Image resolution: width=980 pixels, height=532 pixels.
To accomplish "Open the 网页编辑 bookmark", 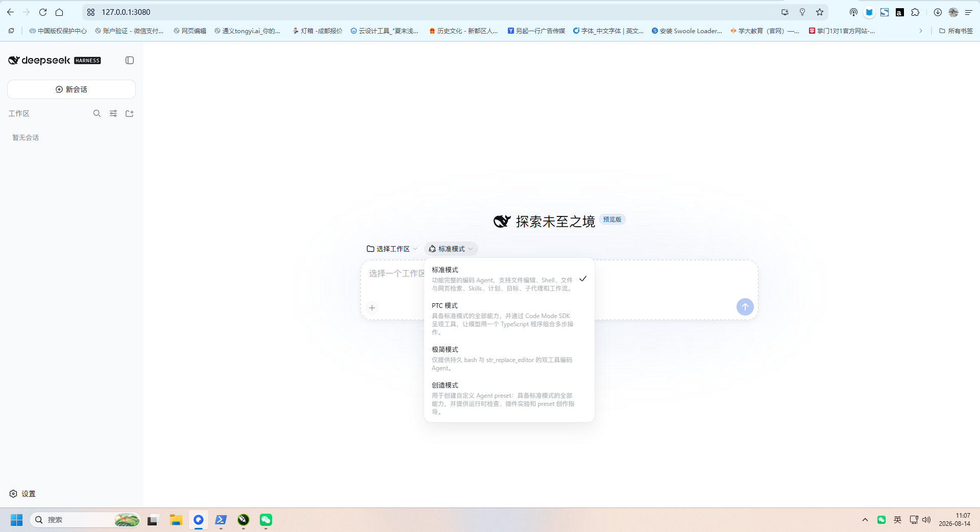I will point(190,31).
